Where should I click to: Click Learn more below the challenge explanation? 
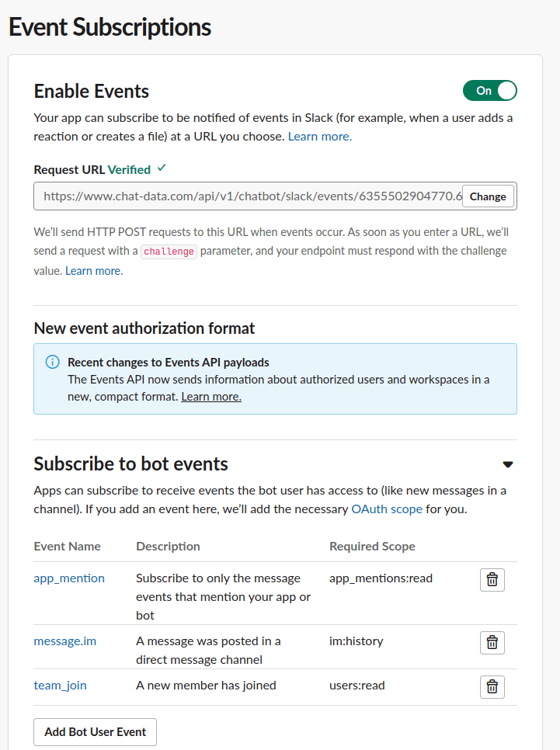pyautogui.click(x=92, y=270)
